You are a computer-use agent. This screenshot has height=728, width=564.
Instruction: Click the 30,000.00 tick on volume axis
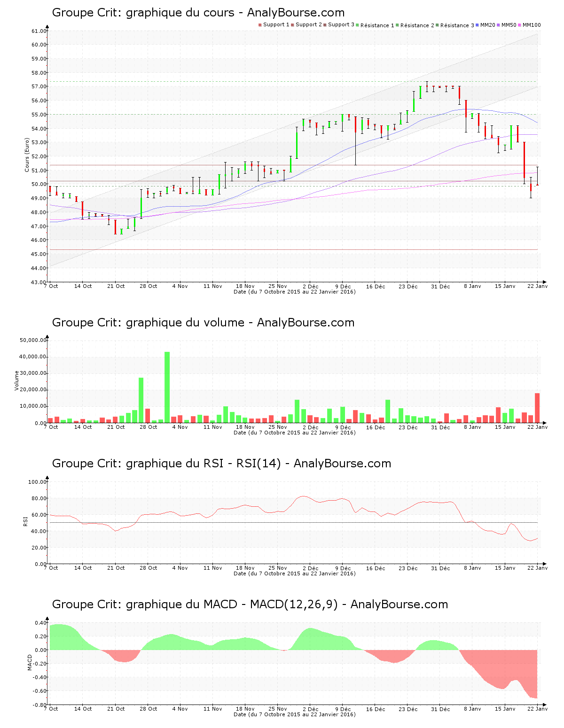(x=33, y=373)
